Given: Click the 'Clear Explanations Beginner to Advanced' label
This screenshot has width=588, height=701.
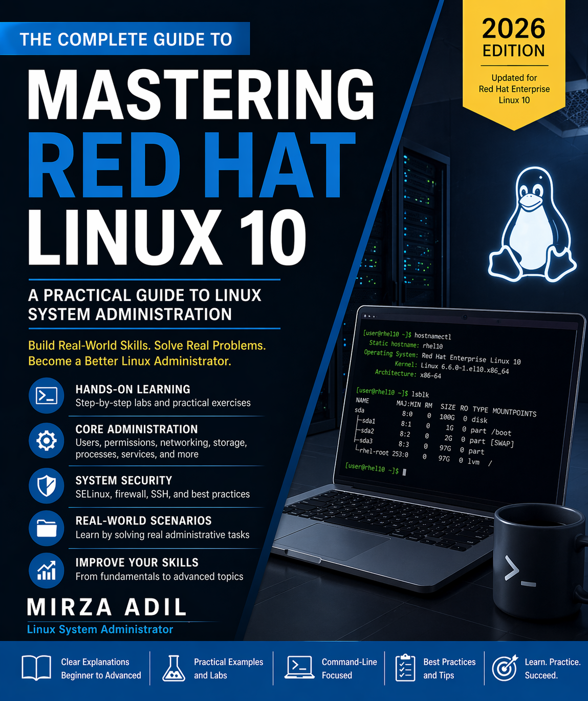Looking at the screenshot, I should point(101,668).
